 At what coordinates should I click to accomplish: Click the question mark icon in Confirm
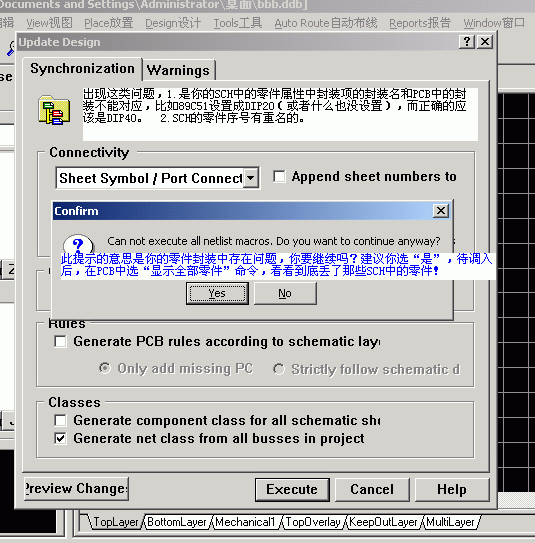tap(78, 244)
